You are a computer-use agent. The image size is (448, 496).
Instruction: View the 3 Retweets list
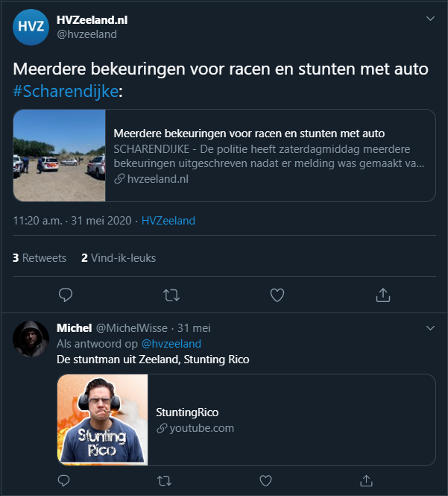pos(40,258)
